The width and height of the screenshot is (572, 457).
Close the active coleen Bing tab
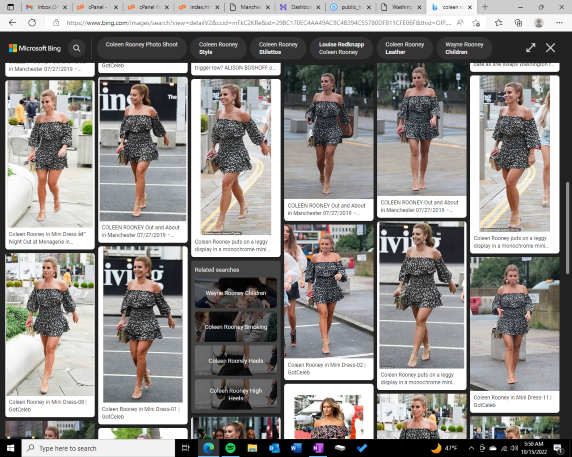pos(470,7)
